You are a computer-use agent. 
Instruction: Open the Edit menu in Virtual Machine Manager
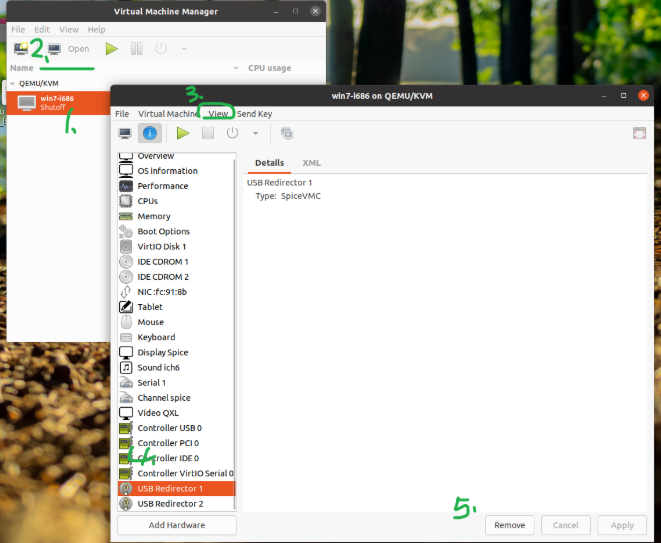[x=42, y=30]
